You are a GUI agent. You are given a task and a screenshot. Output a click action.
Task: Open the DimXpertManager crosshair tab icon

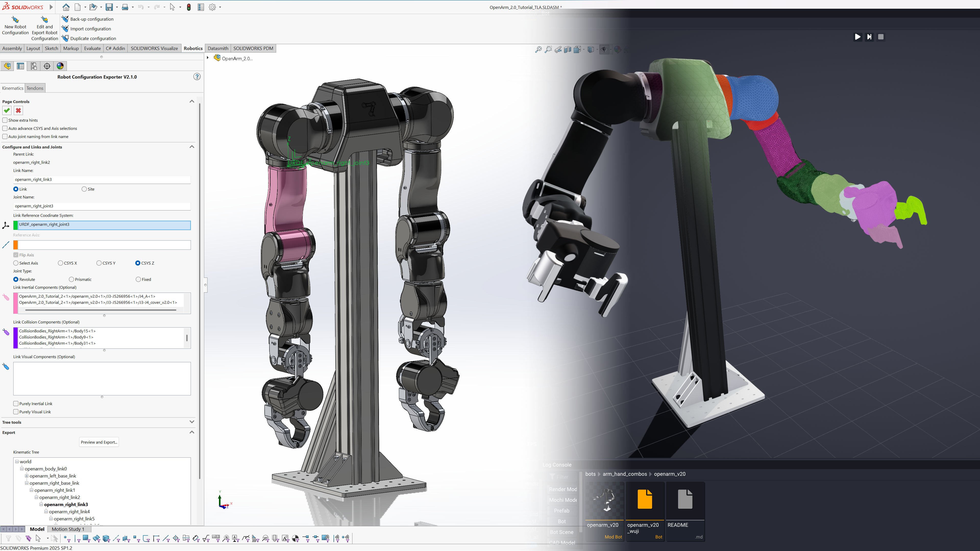pos(47,66)
